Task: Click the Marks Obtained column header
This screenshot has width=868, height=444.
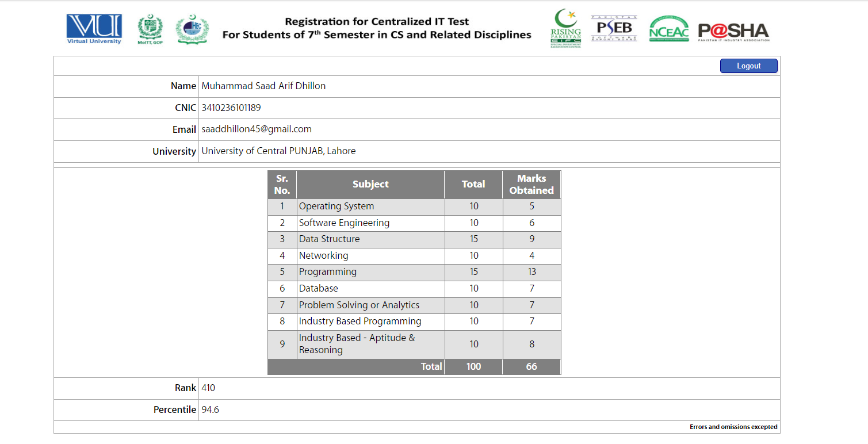Action: (x=531, y=185)
